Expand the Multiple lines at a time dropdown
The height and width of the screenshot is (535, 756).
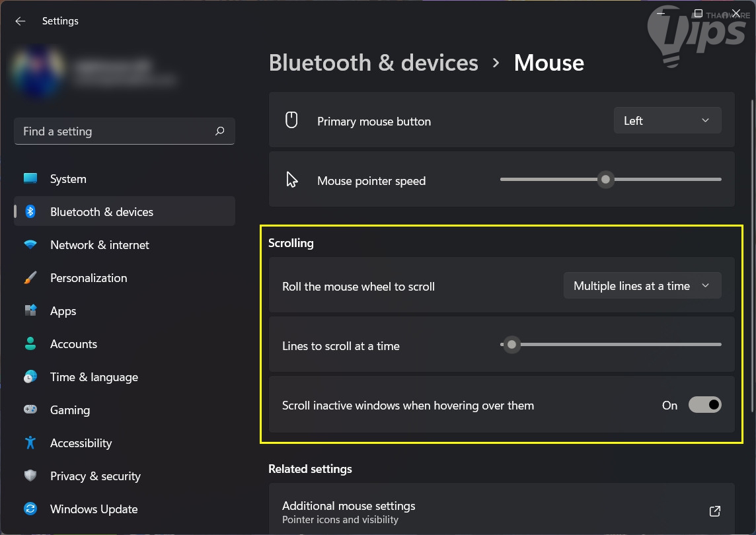(x=642, y=286)
